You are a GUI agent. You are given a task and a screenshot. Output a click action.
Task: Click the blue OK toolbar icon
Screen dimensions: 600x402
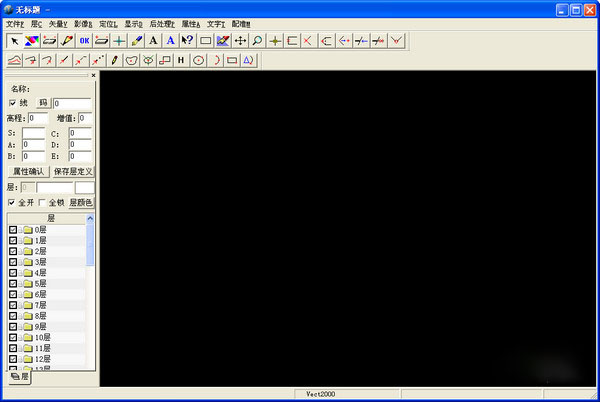coord(84,41)
